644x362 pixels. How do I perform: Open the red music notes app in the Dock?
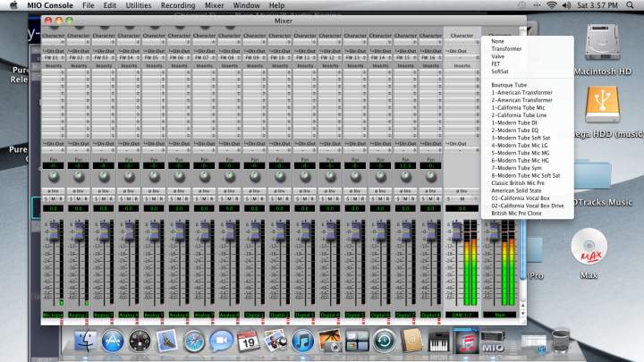(465, 341)
